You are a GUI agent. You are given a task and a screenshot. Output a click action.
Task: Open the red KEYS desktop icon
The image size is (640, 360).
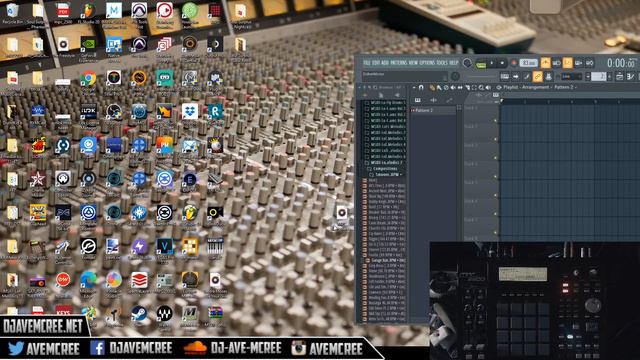(x=63, y=311)
